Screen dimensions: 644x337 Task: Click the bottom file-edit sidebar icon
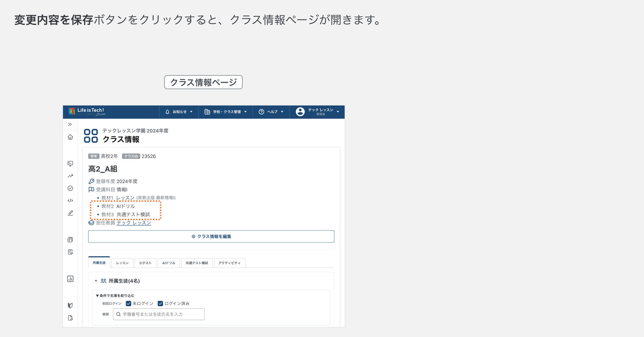(70, 318)
